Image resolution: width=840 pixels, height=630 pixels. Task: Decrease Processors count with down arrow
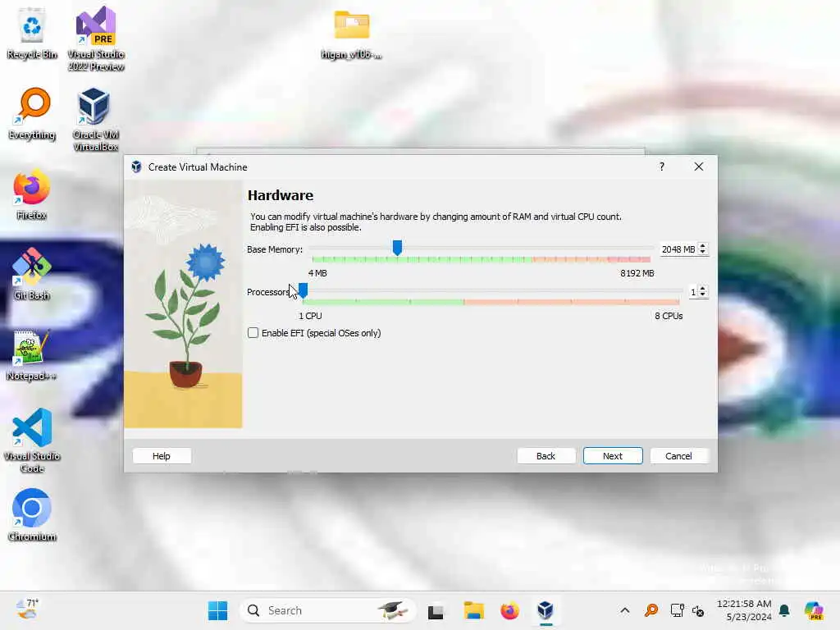pos(703,294)
